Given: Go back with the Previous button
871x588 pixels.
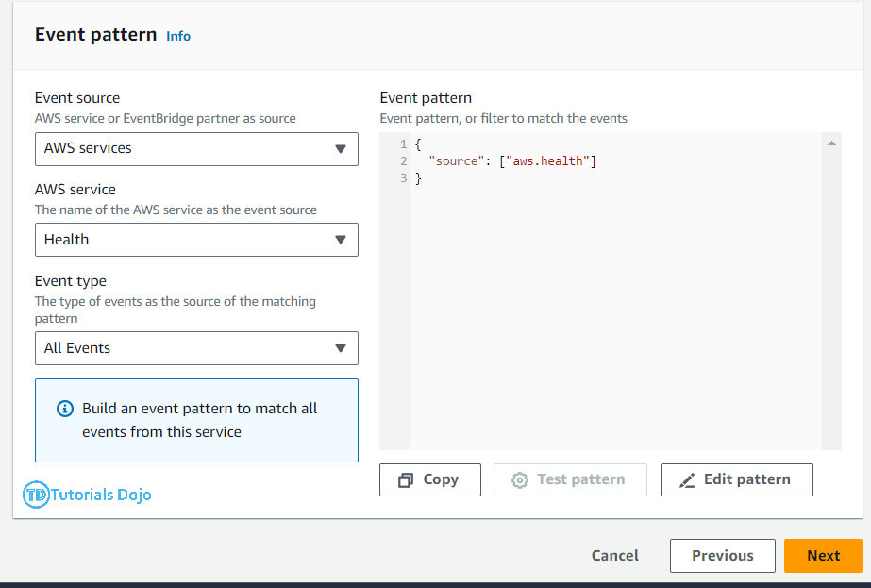Looking at the screenshot, I should (x=722, y=556).
